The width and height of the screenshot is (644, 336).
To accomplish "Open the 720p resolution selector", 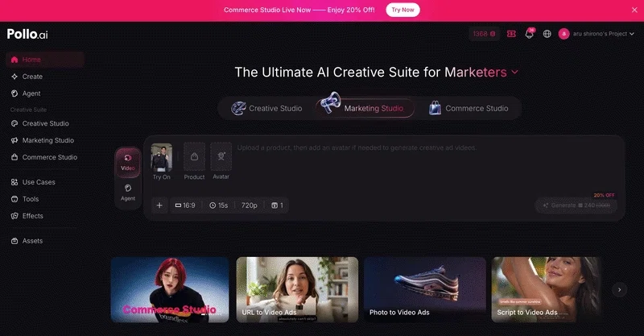I will [x=250, y=205].
